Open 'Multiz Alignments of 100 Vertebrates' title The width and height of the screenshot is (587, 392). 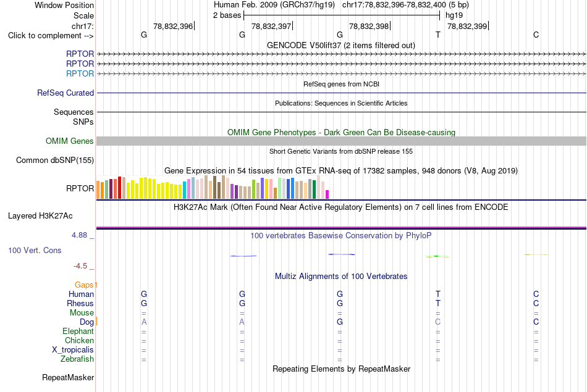(x=341, y=277)
